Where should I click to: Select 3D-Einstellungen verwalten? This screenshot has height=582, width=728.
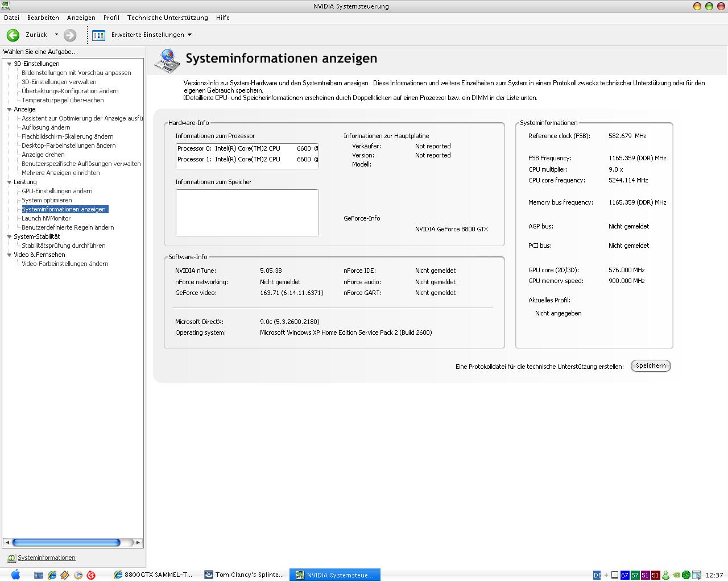[x=59, y=82]
